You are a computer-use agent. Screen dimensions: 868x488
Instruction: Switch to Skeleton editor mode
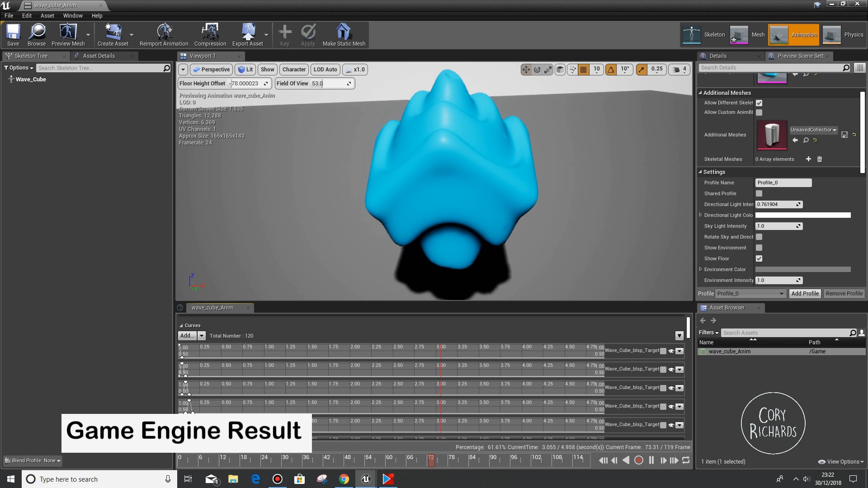704,35
